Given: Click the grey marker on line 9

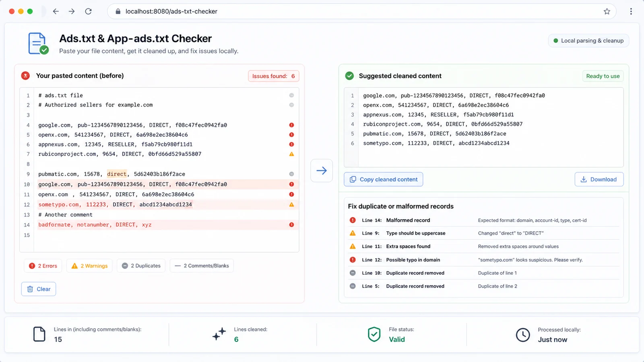Looking at the screenshot, I should [x=291, y=174].
